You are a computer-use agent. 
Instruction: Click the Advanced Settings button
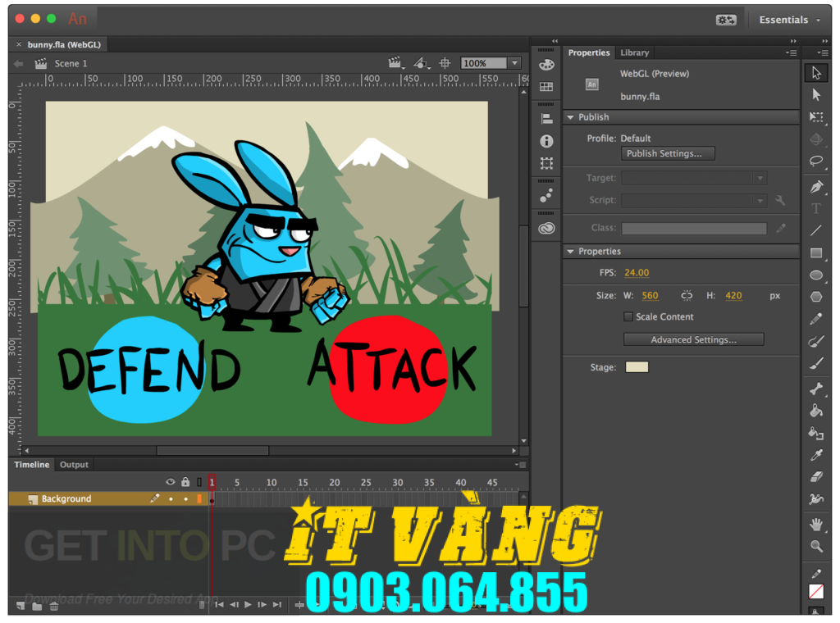pos(693,339)
